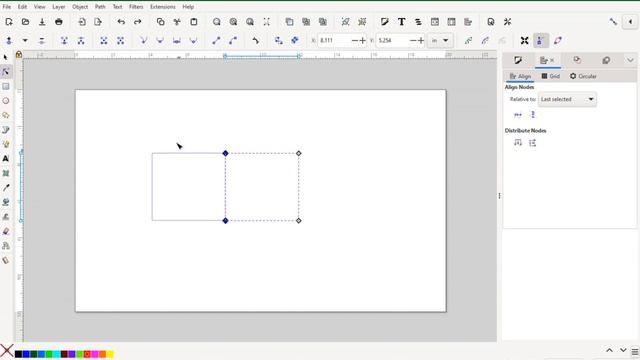Image resolution: width=640 pixels, height=360 pixels.
Task: Make selected segments curves
Action: point(233,40)
